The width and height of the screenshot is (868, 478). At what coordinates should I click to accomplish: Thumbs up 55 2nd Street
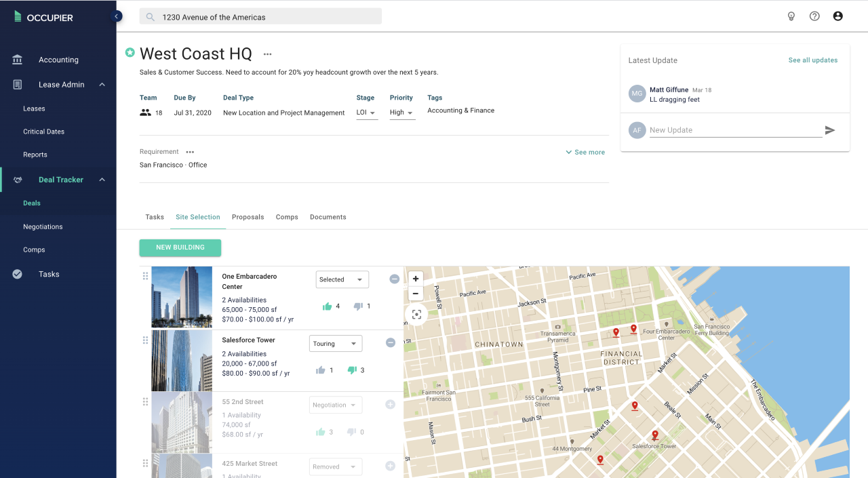pos(321,432)
